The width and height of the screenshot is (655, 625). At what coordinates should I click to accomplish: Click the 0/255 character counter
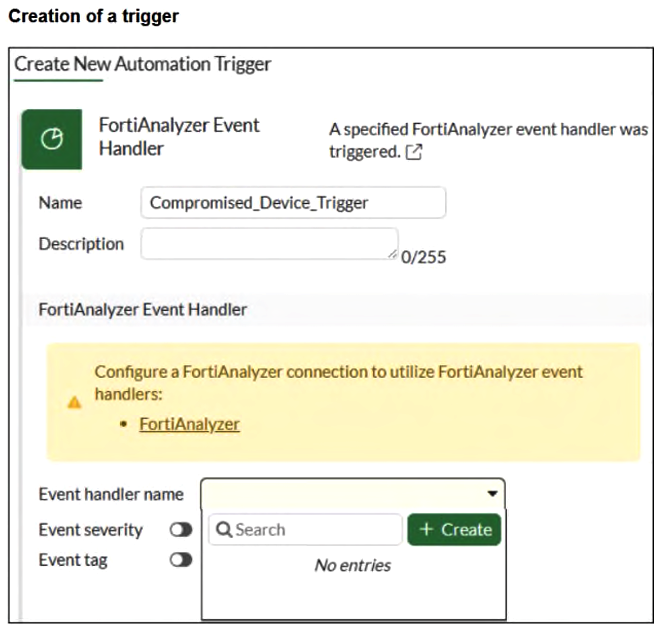point(423,257)
